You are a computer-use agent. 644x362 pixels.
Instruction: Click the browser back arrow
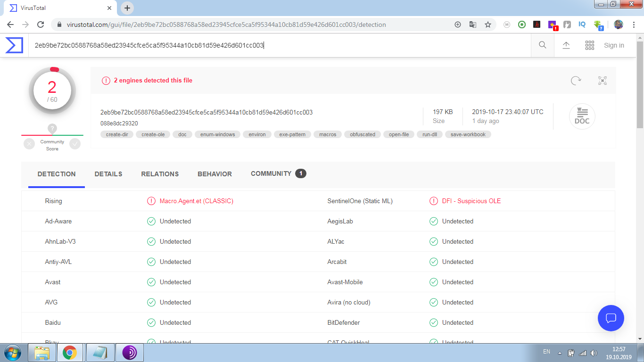[10, 25]
